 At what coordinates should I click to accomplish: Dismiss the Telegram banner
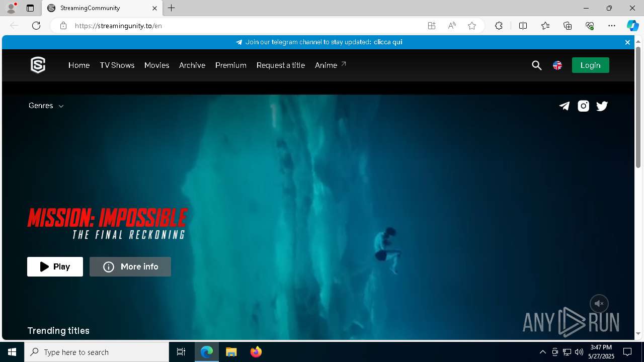[627, 42]
